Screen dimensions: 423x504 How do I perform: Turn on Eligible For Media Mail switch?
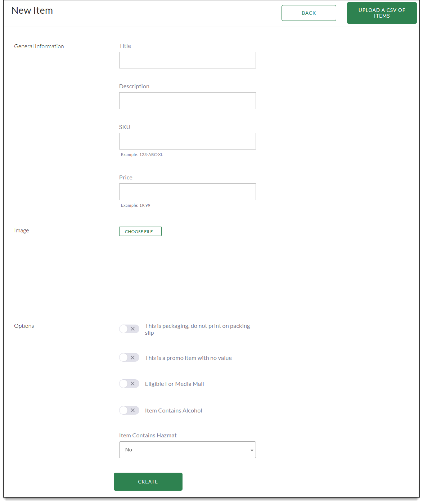129,384
